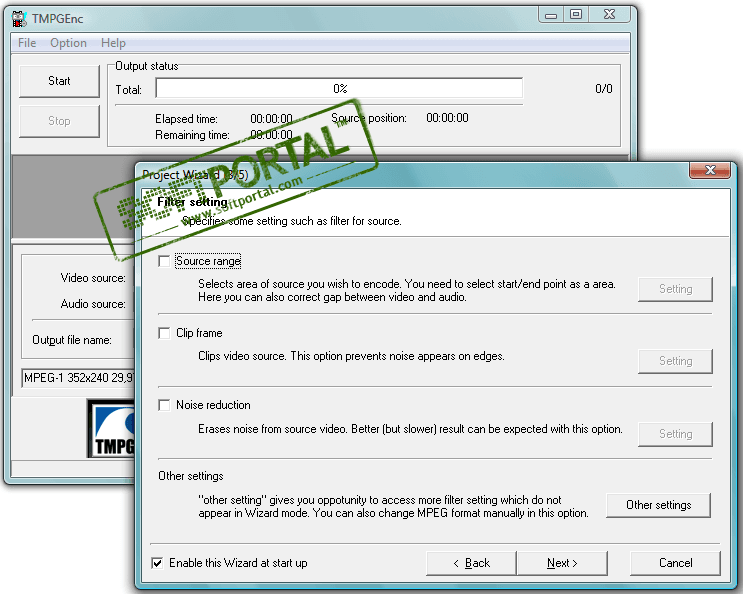Enable the Source range checkbox
The width and height of the screenshot is (743, 594).
164,261
